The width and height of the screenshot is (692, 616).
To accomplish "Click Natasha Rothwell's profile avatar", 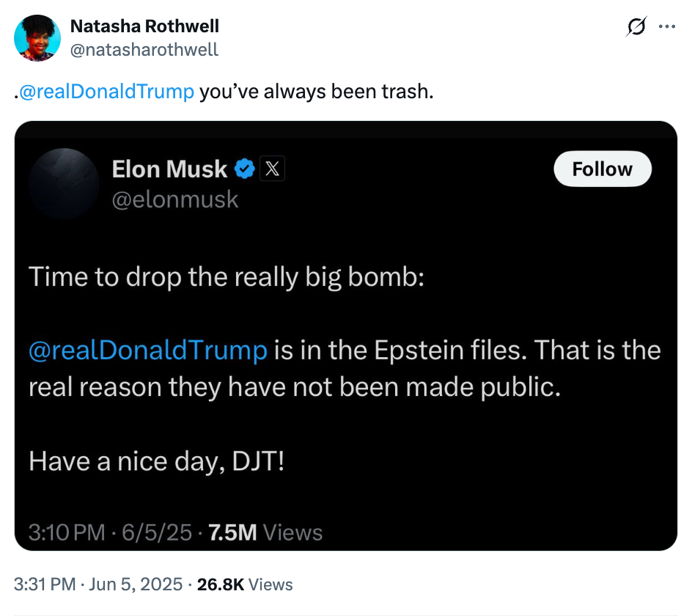I will click(37, 37).
